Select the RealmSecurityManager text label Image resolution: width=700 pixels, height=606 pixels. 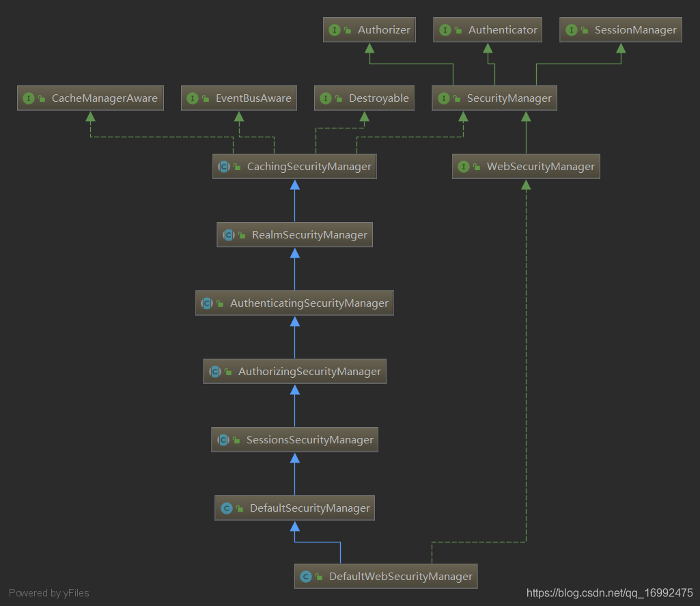click(309, 235)
